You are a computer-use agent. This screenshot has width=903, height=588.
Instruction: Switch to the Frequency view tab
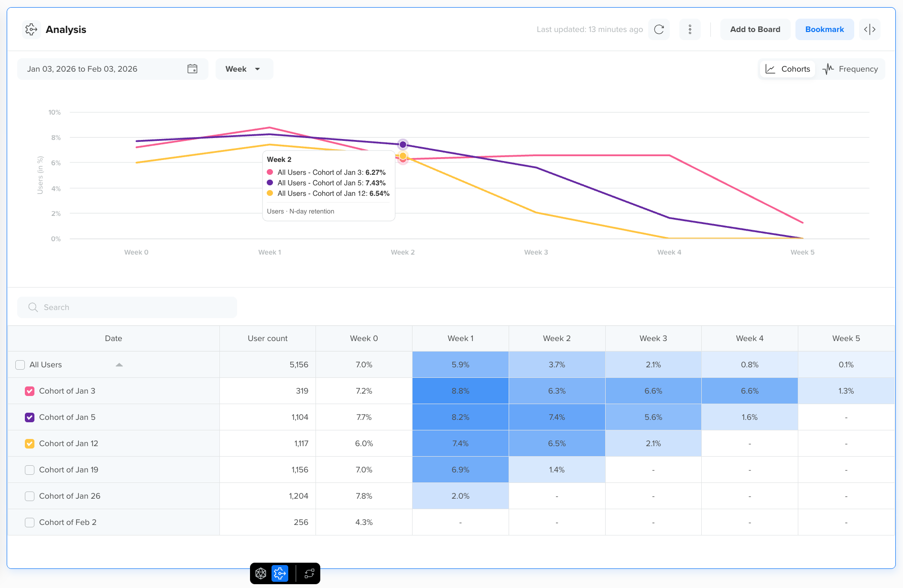850,69
